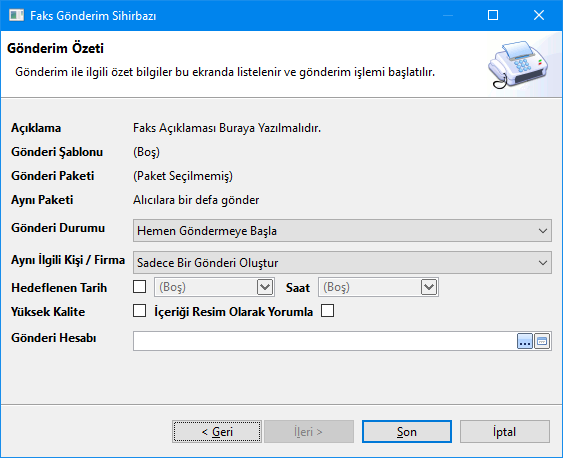Close the Faks Gönderim Sihirbazı window
Image resolution: width=563 pixels, height=458 pixels.
539,15
